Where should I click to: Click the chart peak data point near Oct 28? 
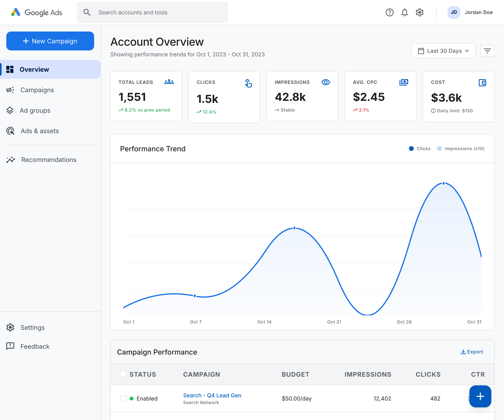444,183
